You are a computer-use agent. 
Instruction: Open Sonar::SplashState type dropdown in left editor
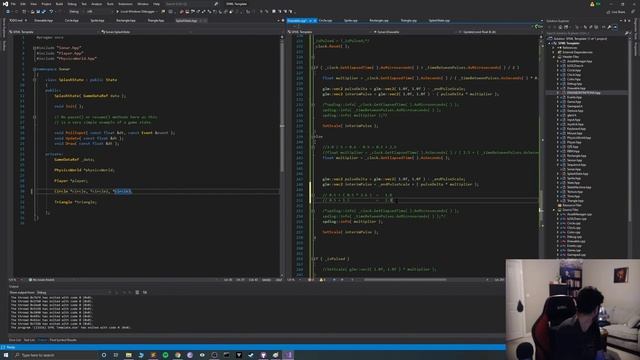click(144, 32)
